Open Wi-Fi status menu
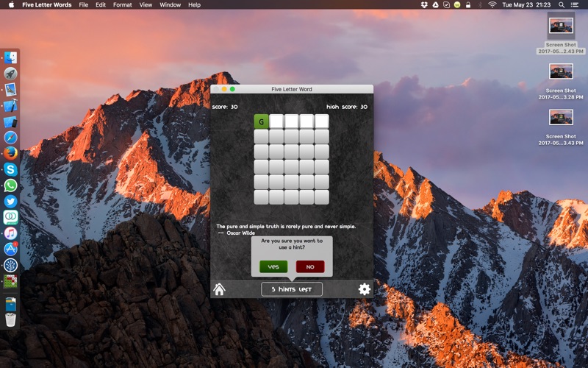This screenshot has width=588, height=368. pyautogui.click(x=492, y=5)
